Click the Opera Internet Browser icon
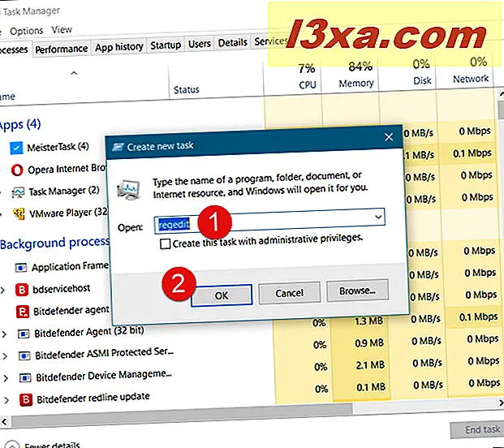Viewport: 504px width, 448px height. tap(17, 170)
